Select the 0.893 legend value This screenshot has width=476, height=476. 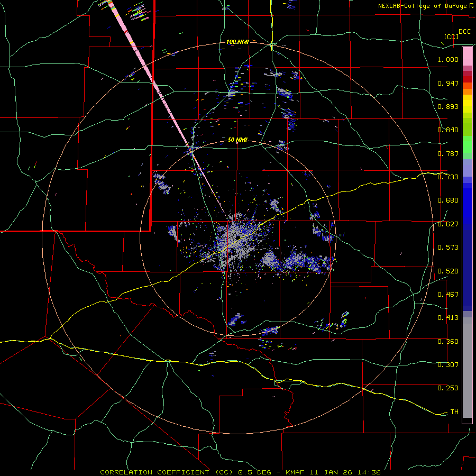pyautogui.click(x=448, y=106)
